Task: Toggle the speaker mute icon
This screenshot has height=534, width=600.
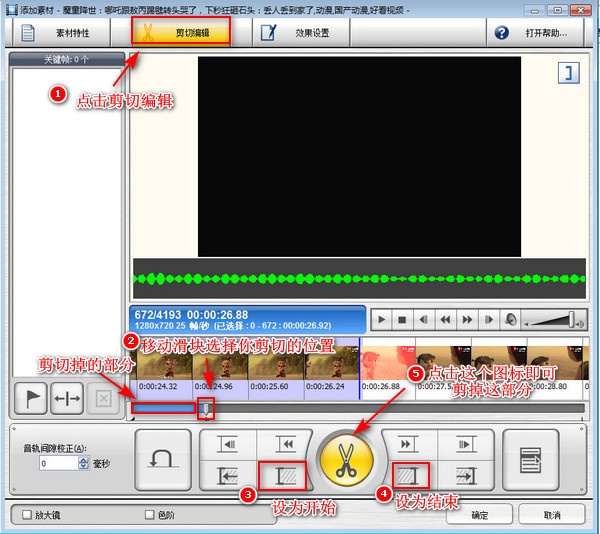Action: (x=510, y=319)
